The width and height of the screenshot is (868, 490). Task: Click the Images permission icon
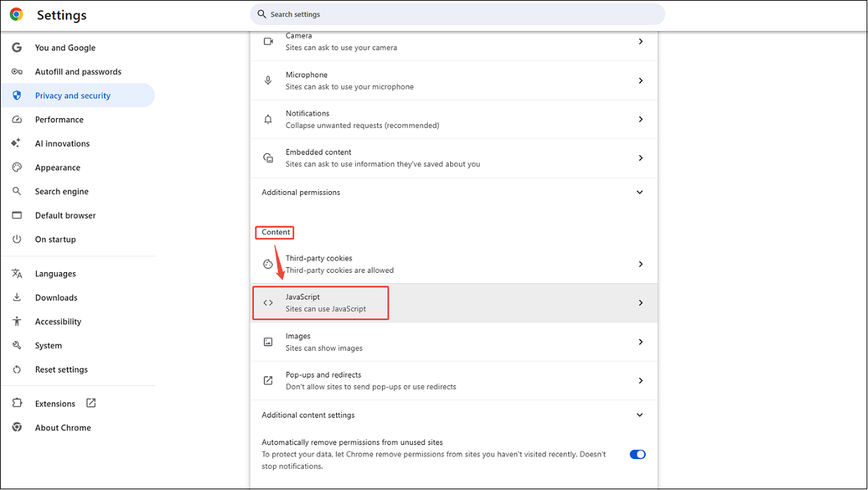click(268, 342)
